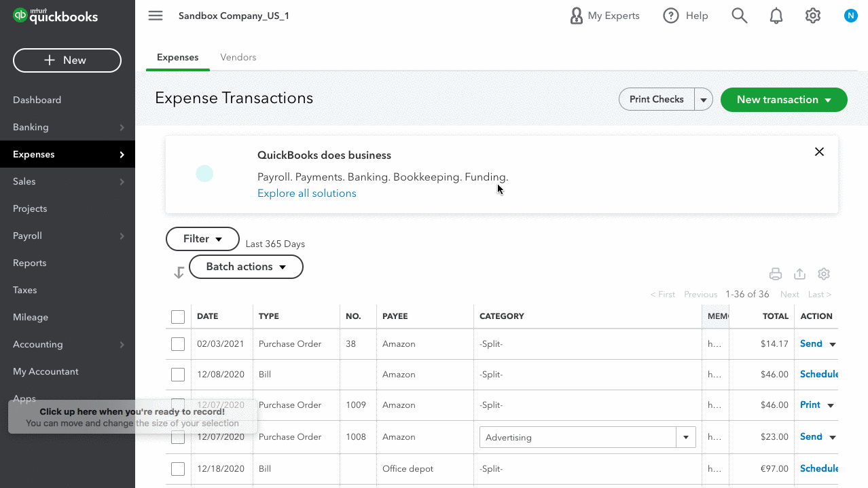Expand the Accounting sidebar submenu

coord(122,344)
